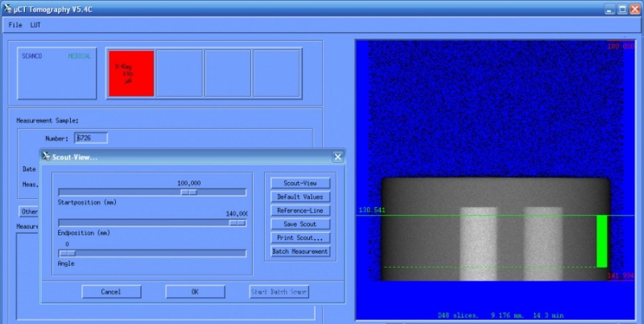Click the Startposition value 100.000
The image size is (644, 324).
pyautogui.click(x=189, y=183)
